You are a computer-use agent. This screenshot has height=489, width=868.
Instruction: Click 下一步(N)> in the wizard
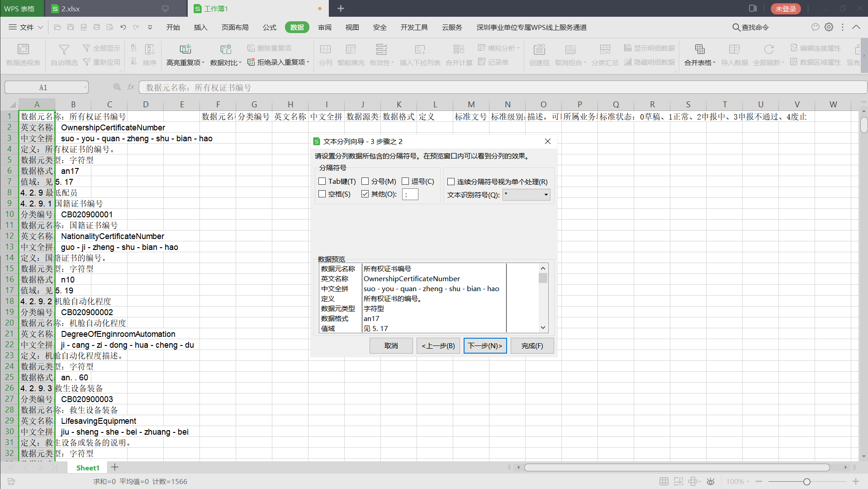[x=485, y=345]
